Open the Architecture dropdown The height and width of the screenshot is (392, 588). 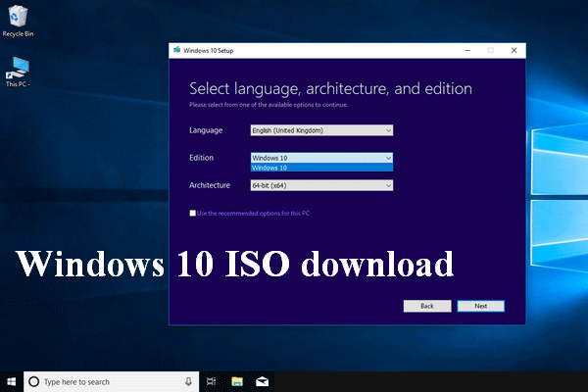(x=321, y=185)
